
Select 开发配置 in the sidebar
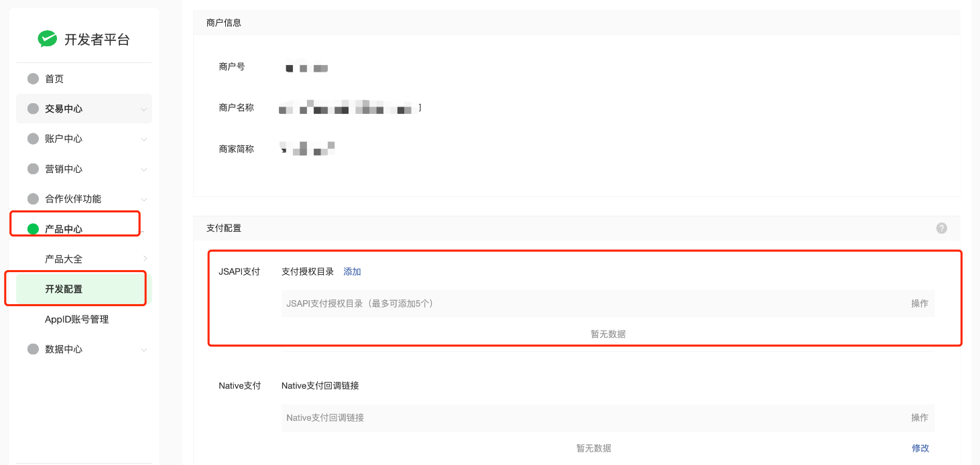(x=64, y=289)
